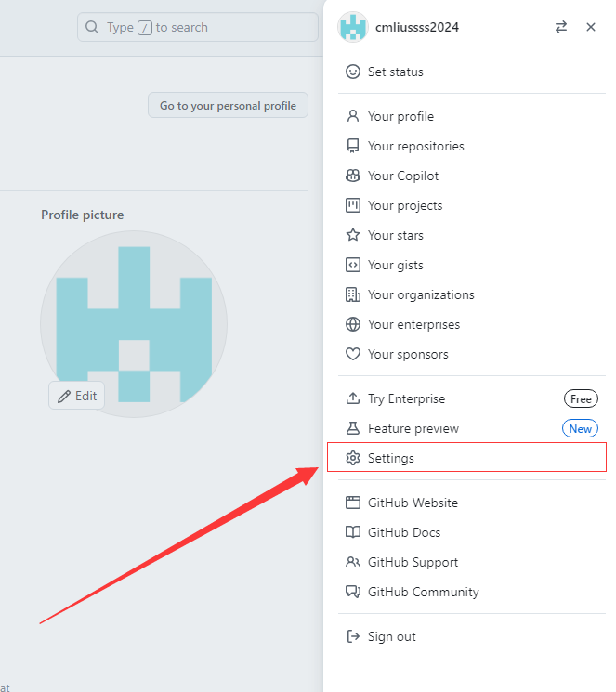This screenshot has width=616, height=692.
Task: Select Your projects menu entry
Action: tap(405, 205)
